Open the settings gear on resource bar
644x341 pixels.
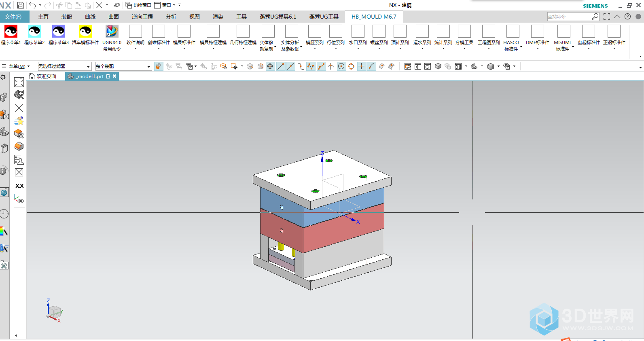(3, 77)
